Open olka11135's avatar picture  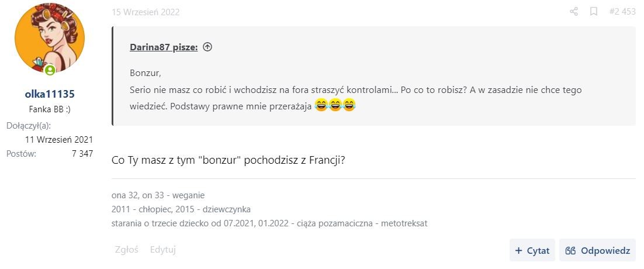click(x=50, y=41)
